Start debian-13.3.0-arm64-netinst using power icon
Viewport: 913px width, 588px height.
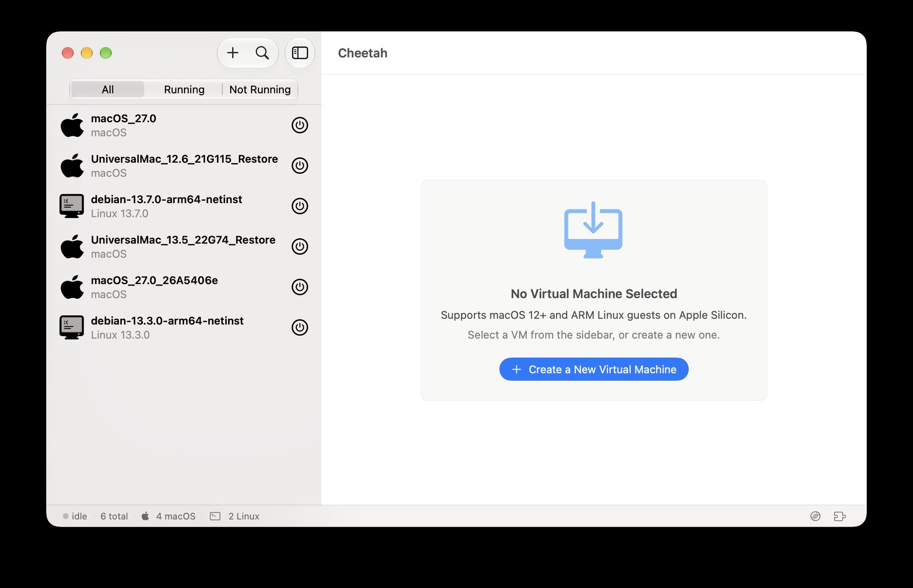pyautogui.click(x=300, y=328)
